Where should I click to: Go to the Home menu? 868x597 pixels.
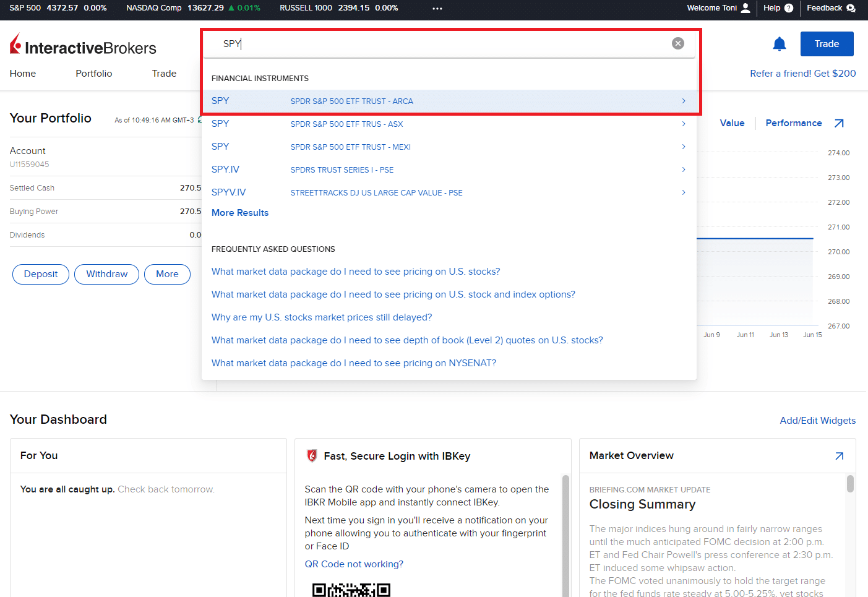point(23,74)
